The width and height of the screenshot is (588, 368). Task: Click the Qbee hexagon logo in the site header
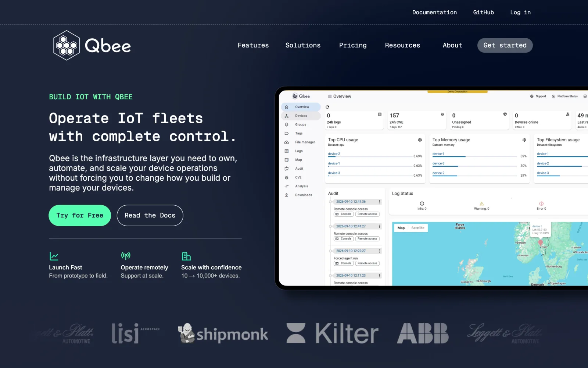(67, 46)
